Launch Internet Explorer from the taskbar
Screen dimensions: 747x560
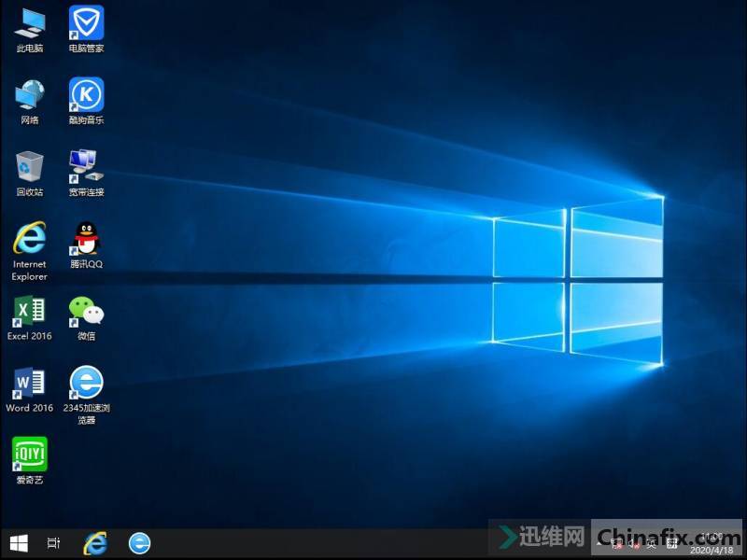95,543
